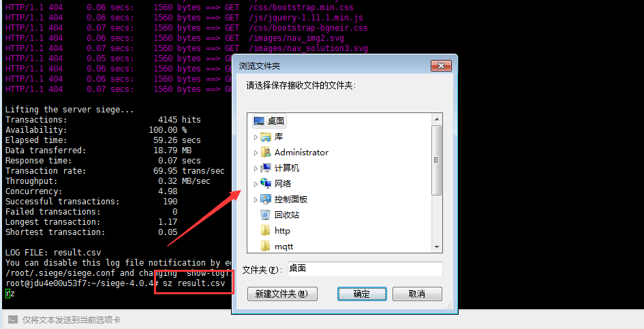Click the 文件夹 name input field

pyautogui.click(x=365, y=269)
